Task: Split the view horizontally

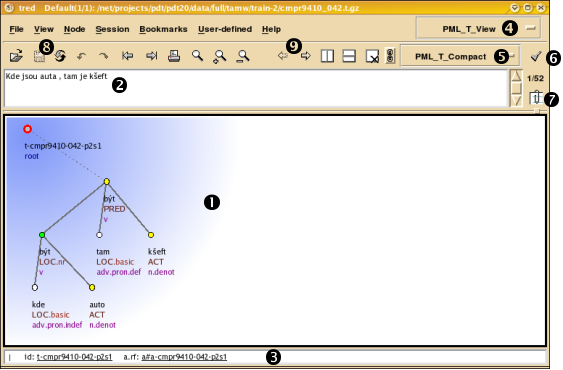Action: pos(349,56)
